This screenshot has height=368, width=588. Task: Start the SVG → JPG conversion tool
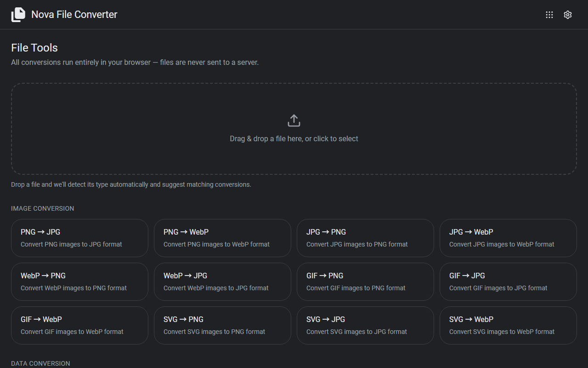(x=365, y=325)
